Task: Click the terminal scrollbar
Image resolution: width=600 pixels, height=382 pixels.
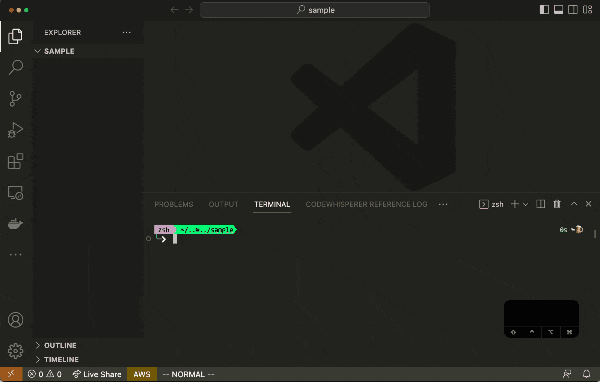Action: (x=595, y=233)
